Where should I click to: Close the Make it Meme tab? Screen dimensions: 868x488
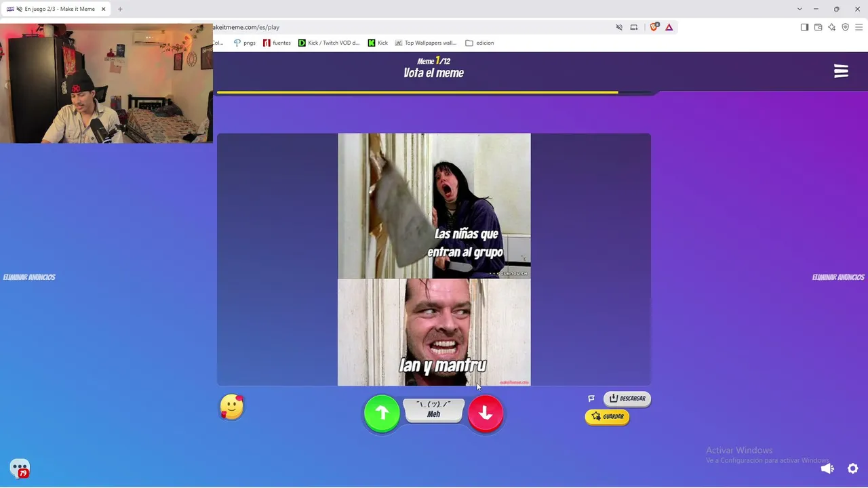(104, 9)
